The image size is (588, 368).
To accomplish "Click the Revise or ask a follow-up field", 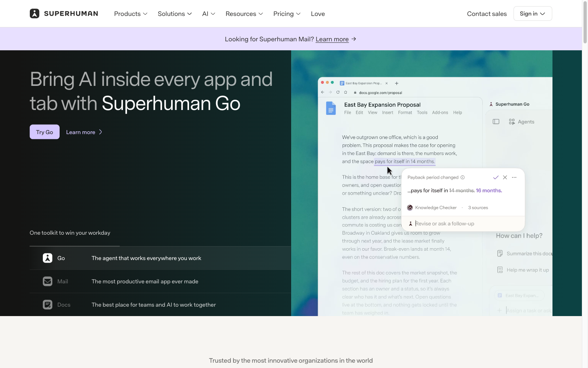I will (463, 224).
